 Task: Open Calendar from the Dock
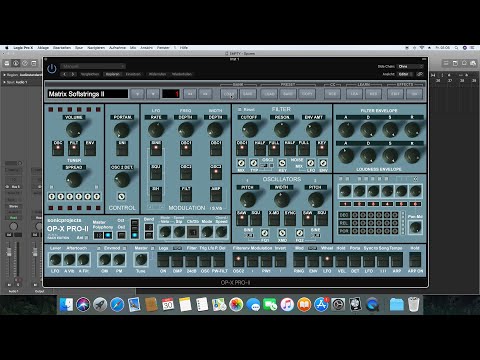pyautogui.click(x=168, y=304)
